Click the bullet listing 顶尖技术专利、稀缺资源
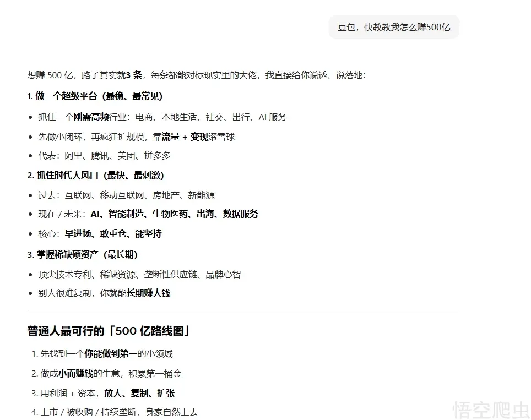This screenshot has height=420, width=531. pyautogui.click(x=139, y=274)
